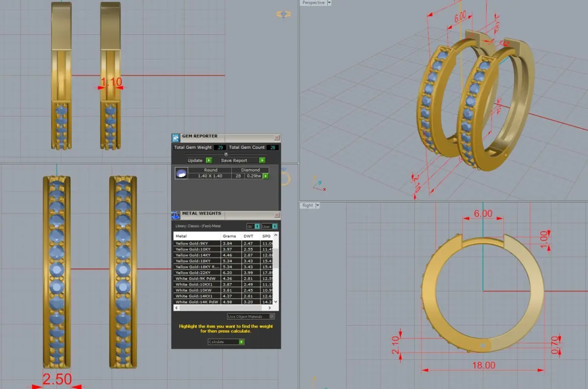Click the 1.40 X 1.40 gem size cell
This screenshot has height=389, width=588.
(210, 175)
